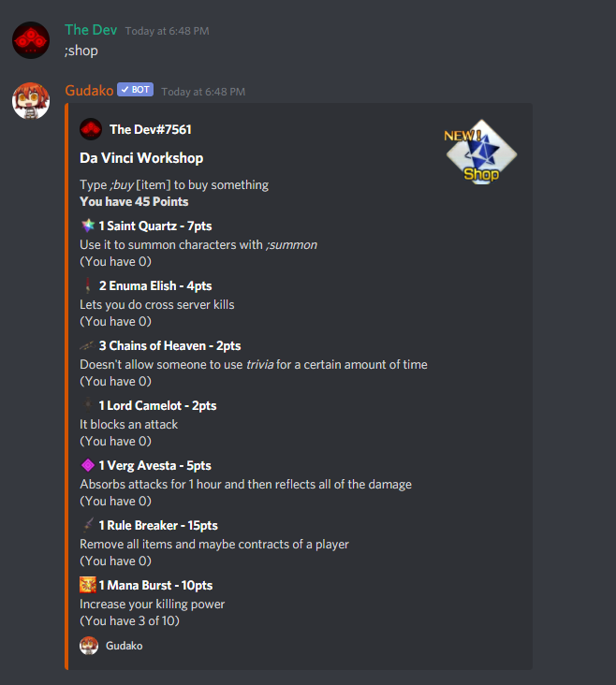Viewport: 616px width, 685px height.
Task: Click the Gudako footer avatar icon
Action: (89, 646)
